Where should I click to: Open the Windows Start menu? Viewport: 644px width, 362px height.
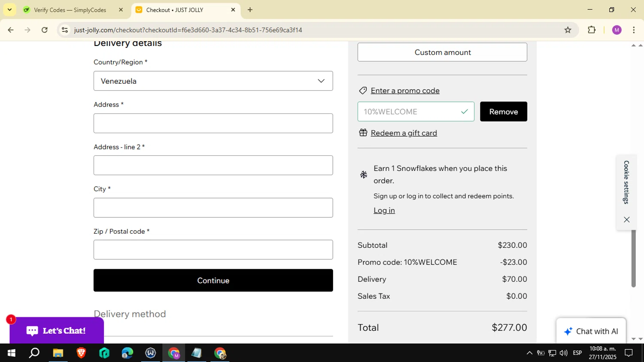coord(11,353)
